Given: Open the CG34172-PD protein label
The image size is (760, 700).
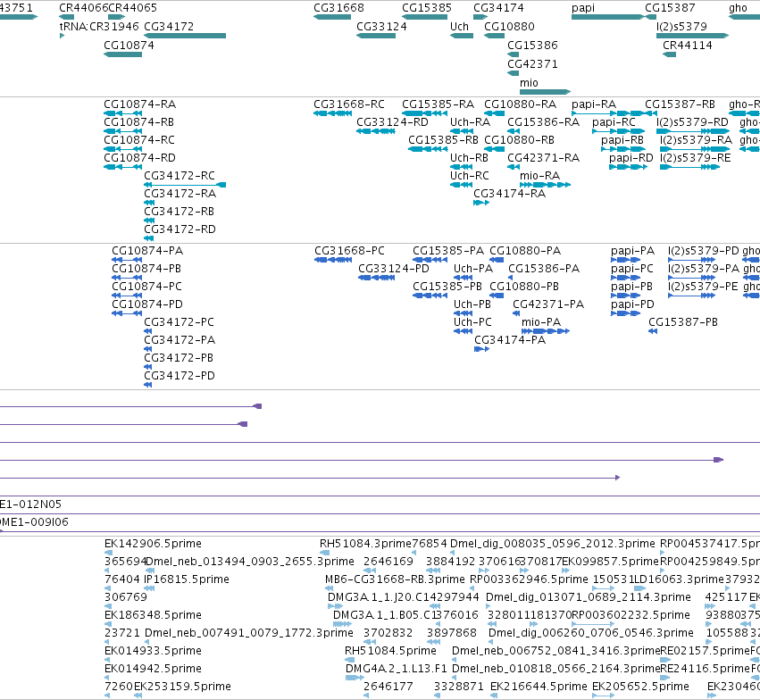Looking at the screenshot, I should 180,376.
